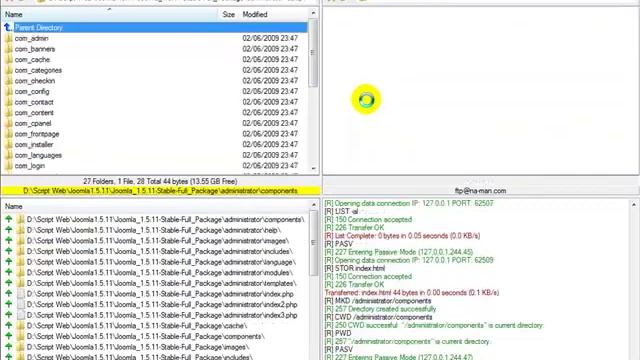
Task: Click the queue pane scroll-up arrow
Action: (x=313, y=205)
